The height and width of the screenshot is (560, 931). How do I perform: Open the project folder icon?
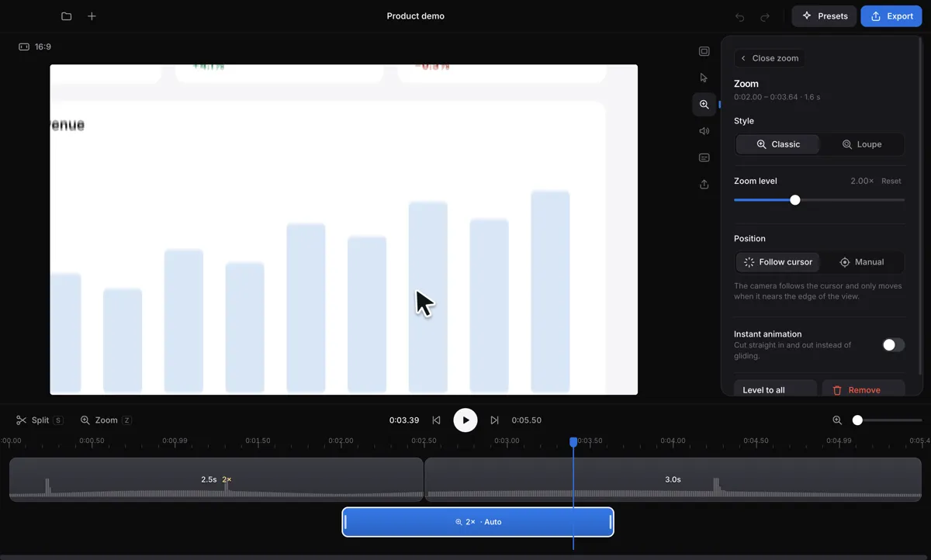(67, 16)
